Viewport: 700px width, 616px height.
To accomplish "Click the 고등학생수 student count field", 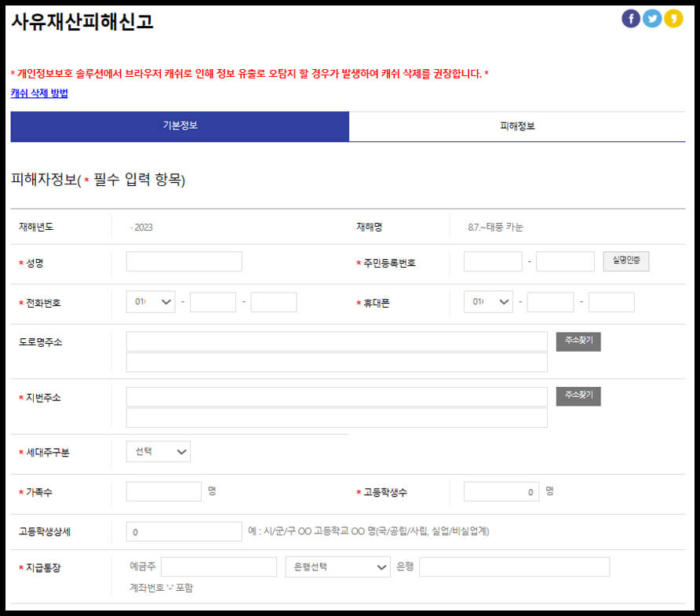I will (501, 490).
